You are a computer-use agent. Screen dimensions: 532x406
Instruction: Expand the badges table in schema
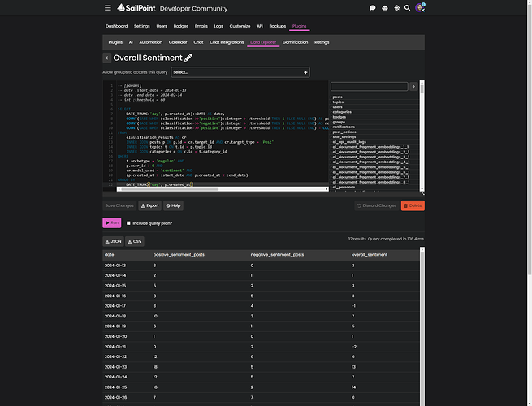coord(338,117)
